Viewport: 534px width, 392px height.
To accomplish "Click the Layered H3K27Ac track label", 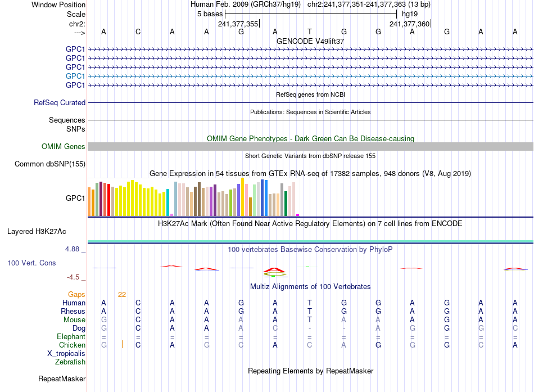I will coord(37,232).
